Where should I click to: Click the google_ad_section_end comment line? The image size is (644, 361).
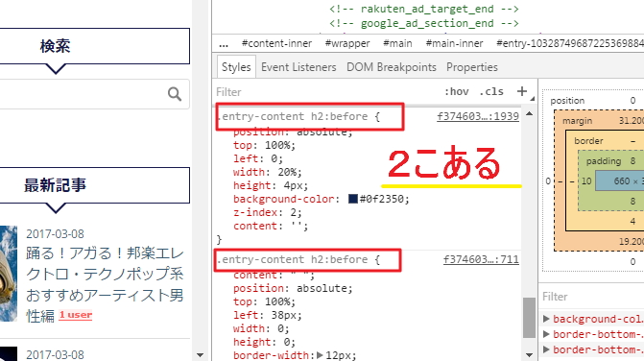click(x=424, y=23)
